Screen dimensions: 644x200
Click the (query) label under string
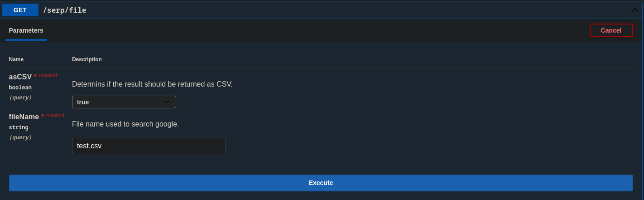click(20, 137)
